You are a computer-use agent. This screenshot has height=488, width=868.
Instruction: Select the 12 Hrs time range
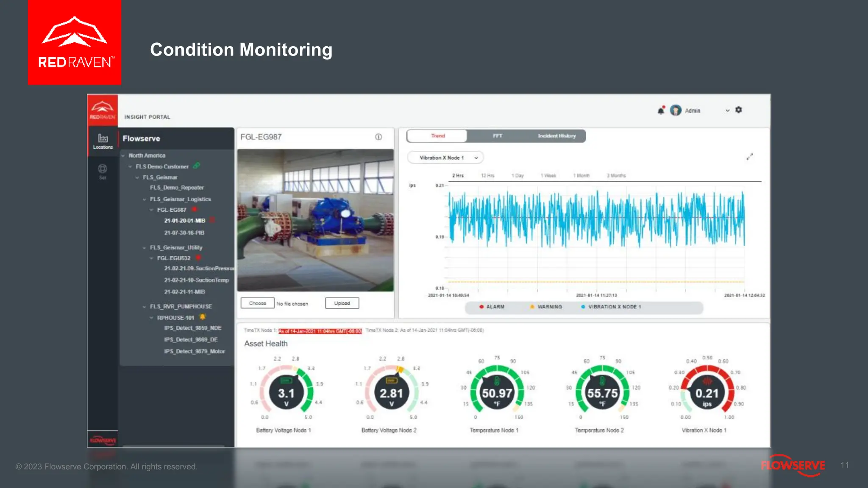(x=487, y=175)
